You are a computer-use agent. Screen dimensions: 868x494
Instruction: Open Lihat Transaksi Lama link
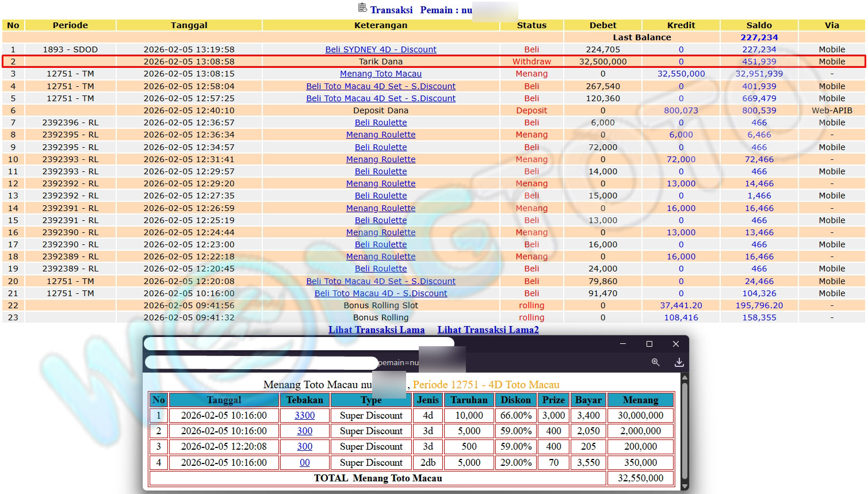click(x=376, y=330)
